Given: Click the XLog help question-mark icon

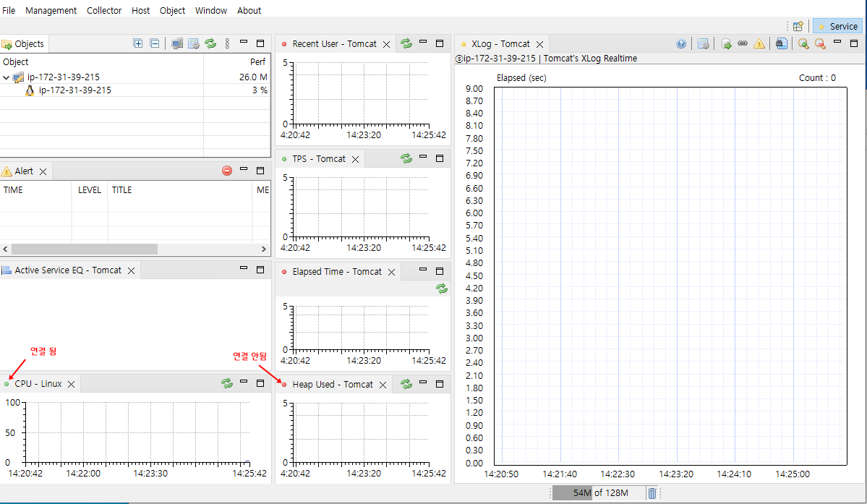Looking at the screenshot, I should click(x=681, y=43).
